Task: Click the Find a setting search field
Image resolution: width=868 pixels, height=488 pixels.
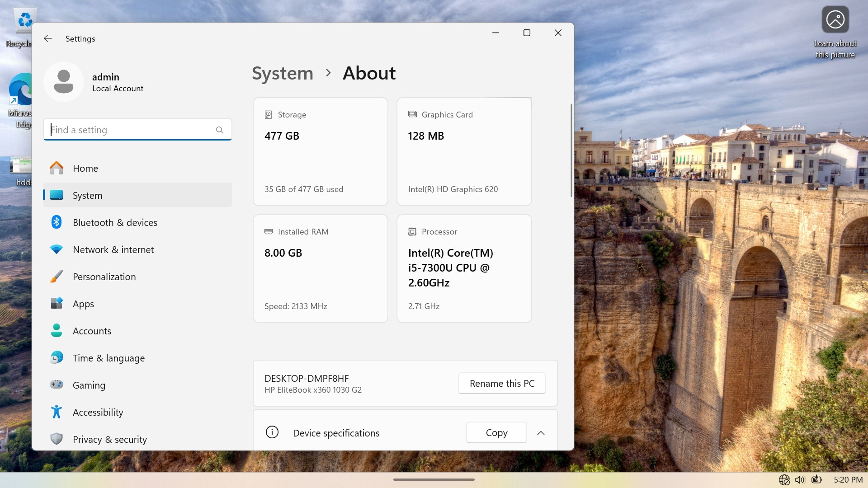Action: pos(131,130)
